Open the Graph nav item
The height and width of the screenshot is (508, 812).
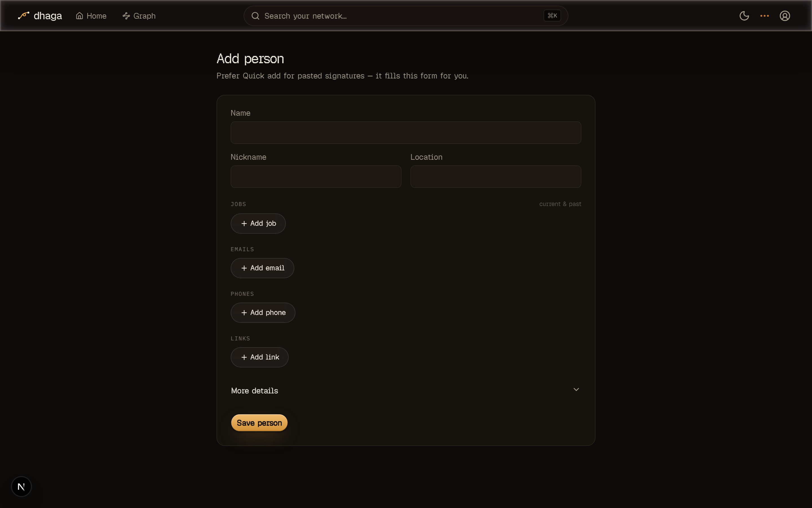(x=139, y=16)
